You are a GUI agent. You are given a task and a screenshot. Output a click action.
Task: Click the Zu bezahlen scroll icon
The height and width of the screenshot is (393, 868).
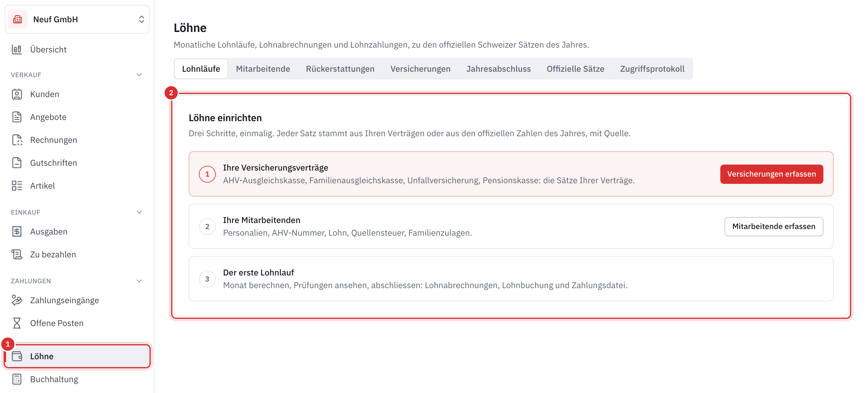tap(17, 254)
